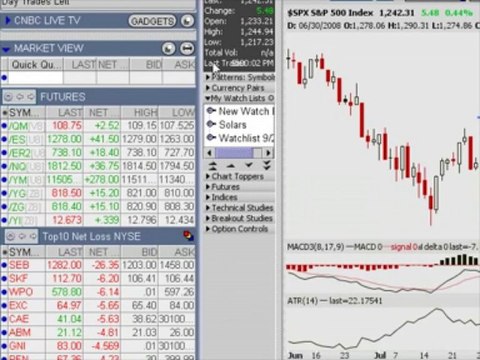The height and width of the screenshot is (360, 480).
Task: Click back arrow in Top10 Net Loss header
Action: pos(22,236)
